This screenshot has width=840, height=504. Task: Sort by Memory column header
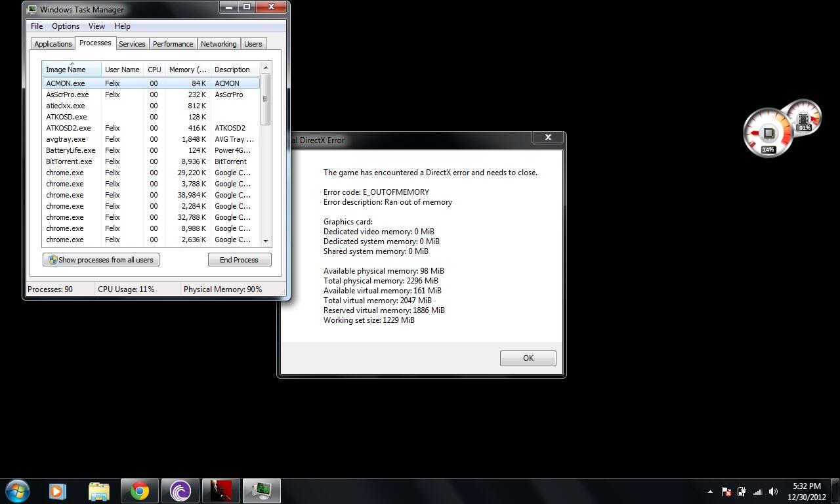coord(188,70)
